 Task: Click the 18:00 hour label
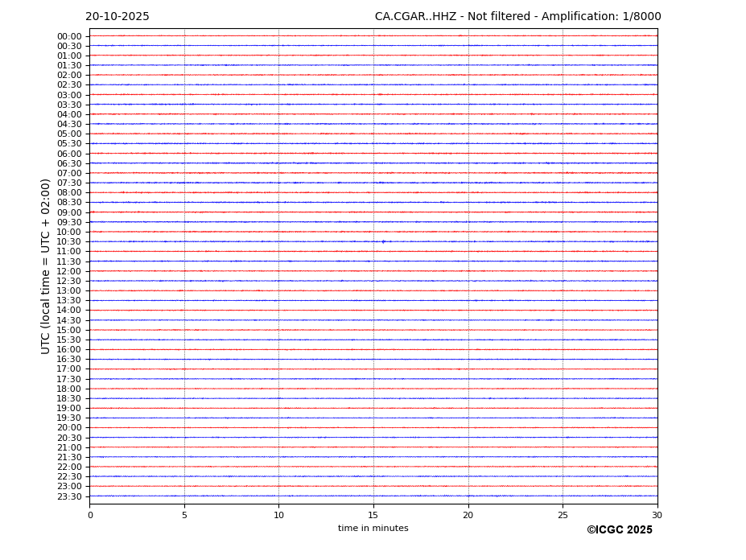click(x=69, y=389)
